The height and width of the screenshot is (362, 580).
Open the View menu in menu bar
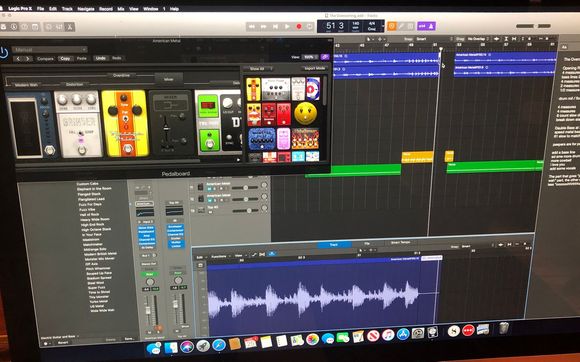pos(134,9)
